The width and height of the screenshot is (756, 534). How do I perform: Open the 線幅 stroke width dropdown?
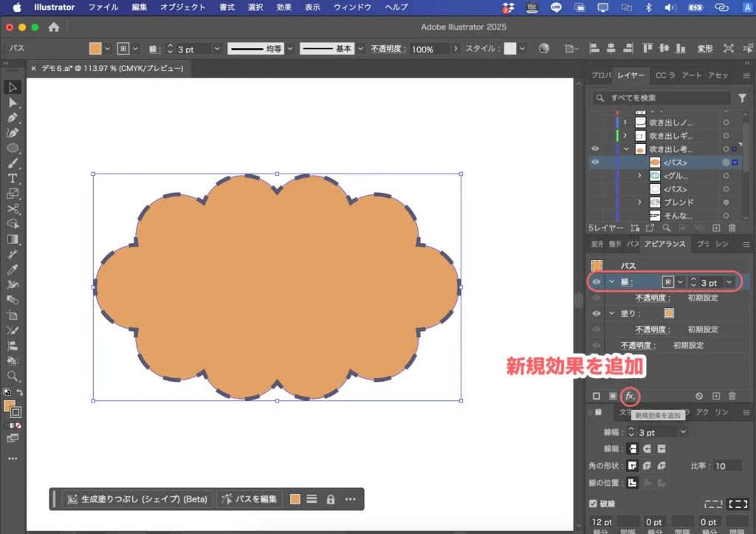click(x=683, y=432)
